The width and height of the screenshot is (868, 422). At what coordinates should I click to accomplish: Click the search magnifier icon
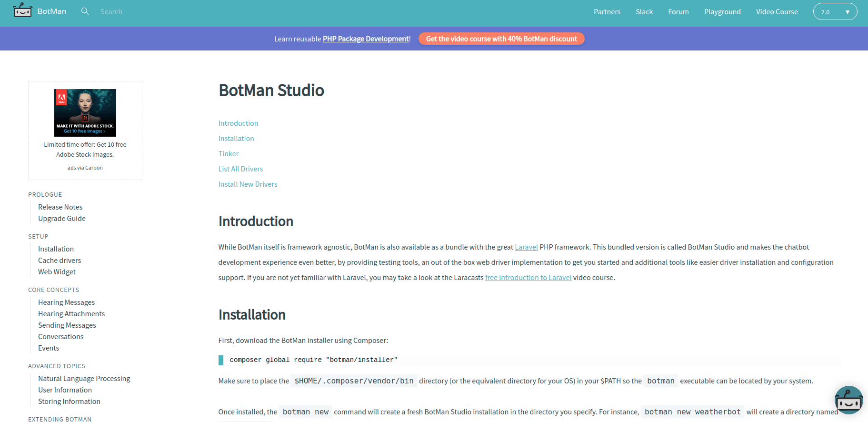coord(85,11)
